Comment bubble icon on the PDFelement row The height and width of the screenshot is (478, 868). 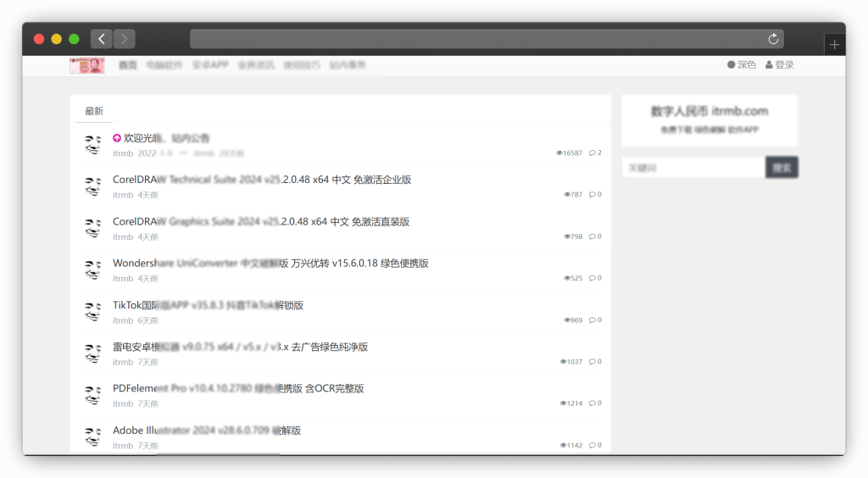(x=593, y=403)
